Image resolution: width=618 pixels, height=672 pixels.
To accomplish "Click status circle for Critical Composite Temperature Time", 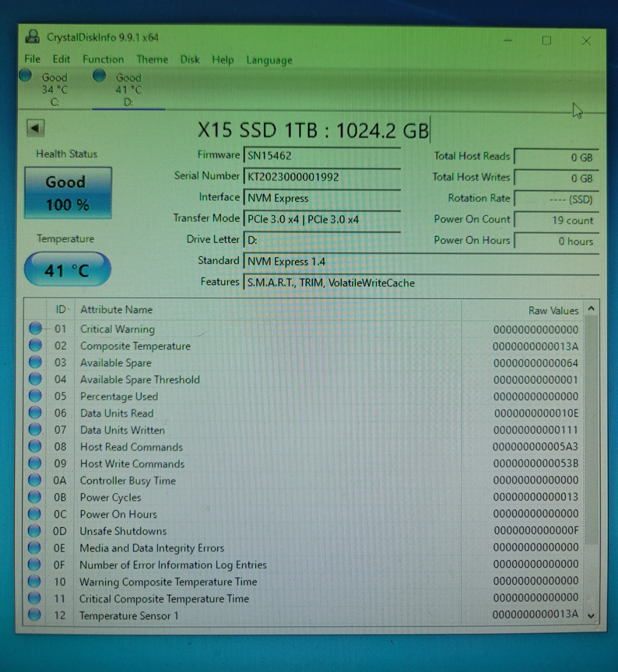I will click(35, 598).
